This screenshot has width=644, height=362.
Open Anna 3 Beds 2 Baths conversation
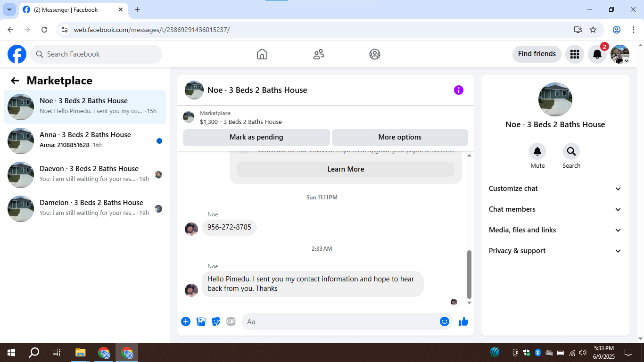click(85, 141)
